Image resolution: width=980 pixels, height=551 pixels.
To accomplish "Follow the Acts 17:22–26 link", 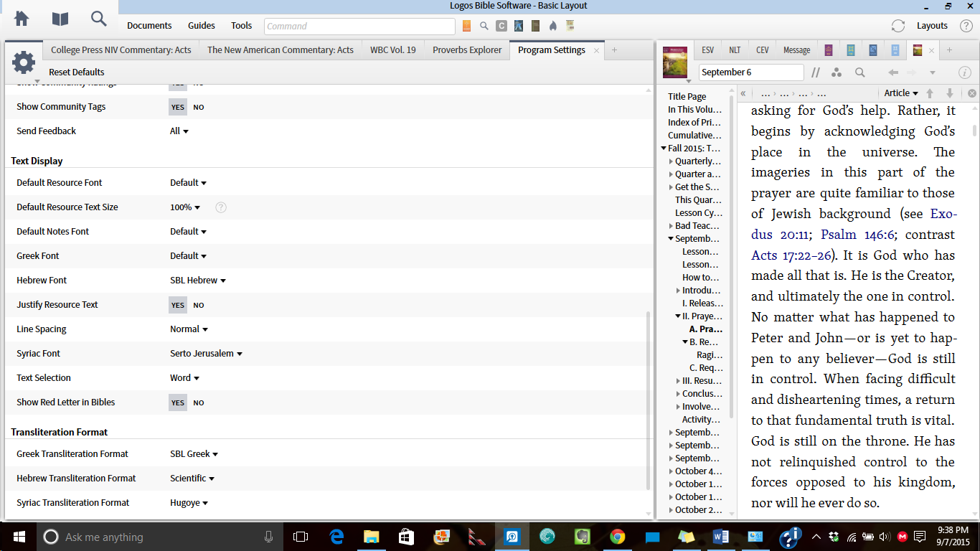I will [x=791, y=255].
